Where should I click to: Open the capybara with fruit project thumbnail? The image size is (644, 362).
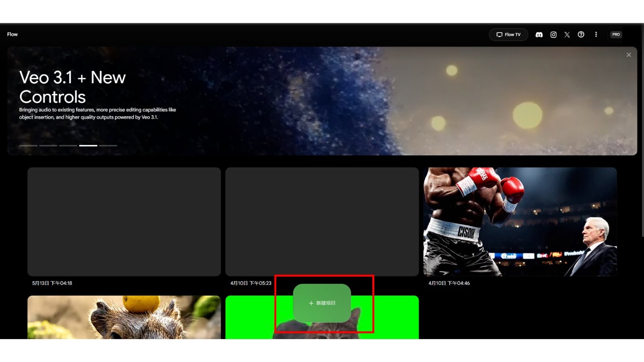click(x=124, y=317)
